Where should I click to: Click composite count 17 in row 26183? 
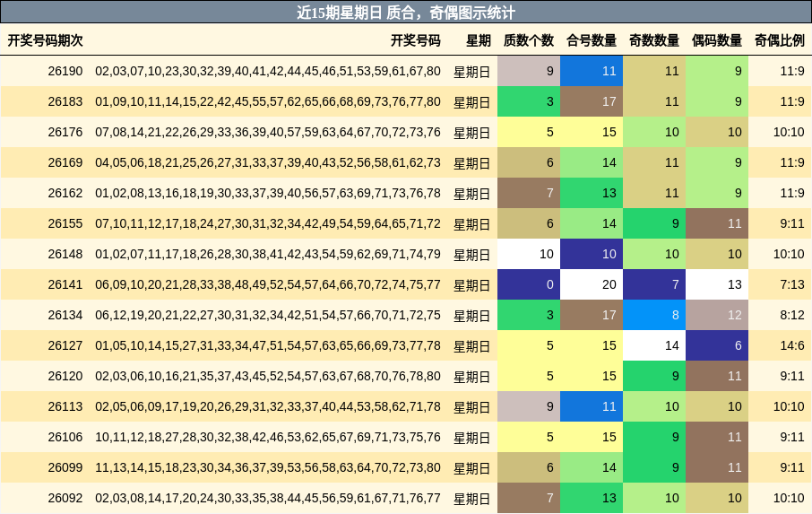(592, 101)
